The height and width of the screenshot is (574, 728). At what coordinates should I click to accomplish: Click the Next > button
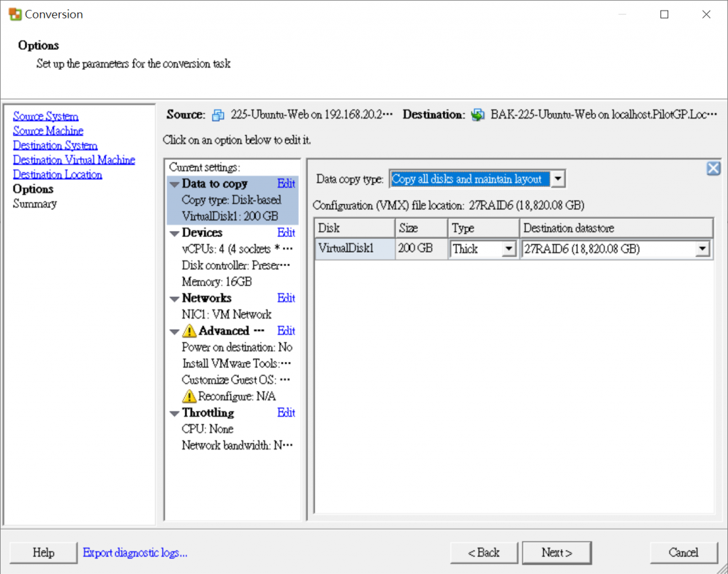click(x=557, y=553)
